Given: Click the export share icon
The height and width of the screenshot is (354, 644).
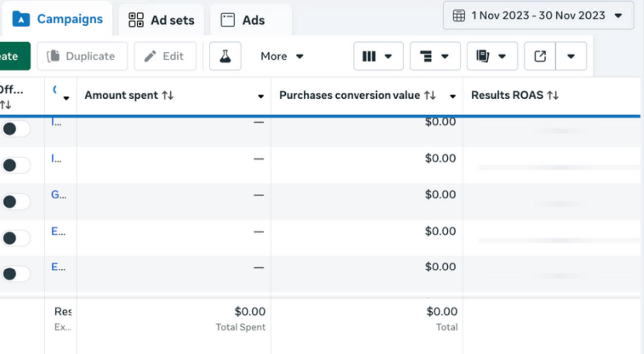Looking at the screenshot, I should [540, 56].
